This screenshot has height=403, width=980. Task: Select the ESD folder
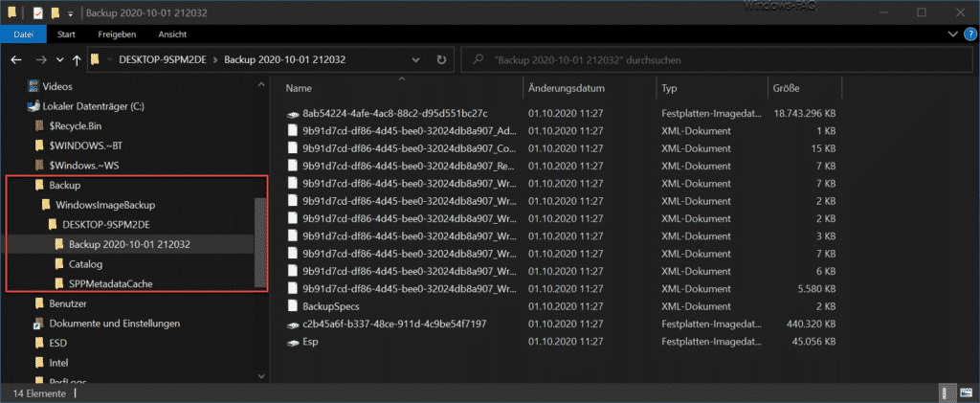click(57, 343)
